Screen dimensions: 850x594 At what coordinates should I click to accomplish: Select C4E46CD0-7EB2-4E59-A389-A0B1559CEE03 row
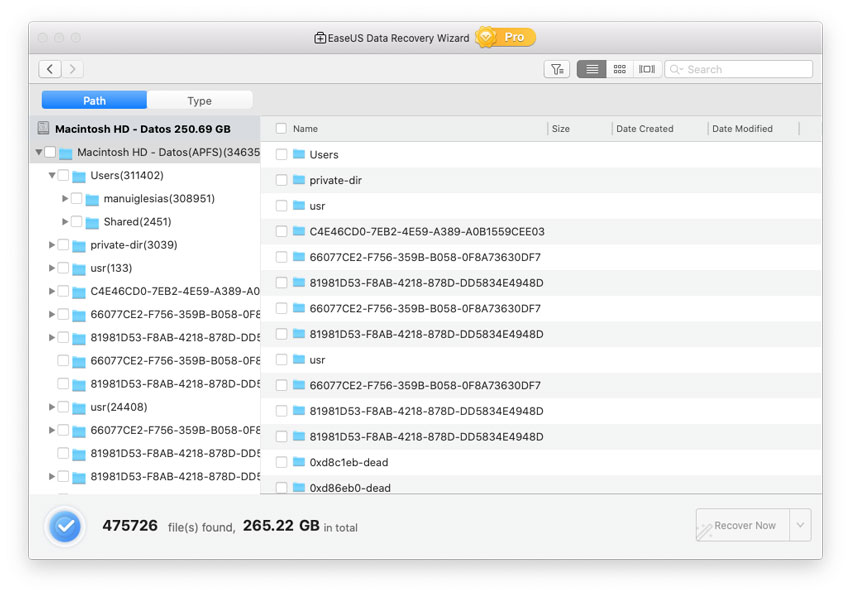point(541,231)
